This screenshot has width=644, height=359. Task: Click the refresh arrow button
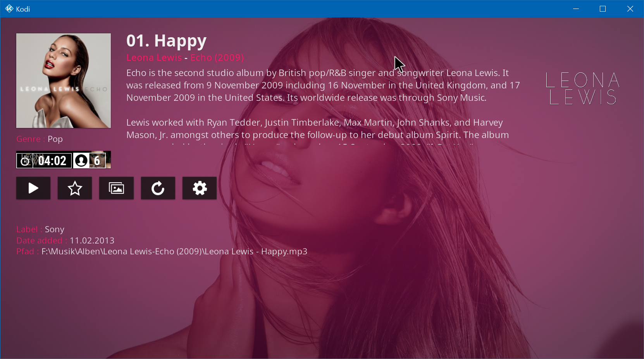(158, 188)
